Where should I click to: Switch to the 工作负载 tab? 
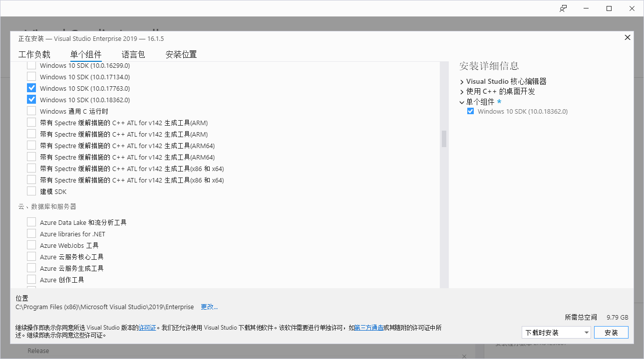coord(34,54)
